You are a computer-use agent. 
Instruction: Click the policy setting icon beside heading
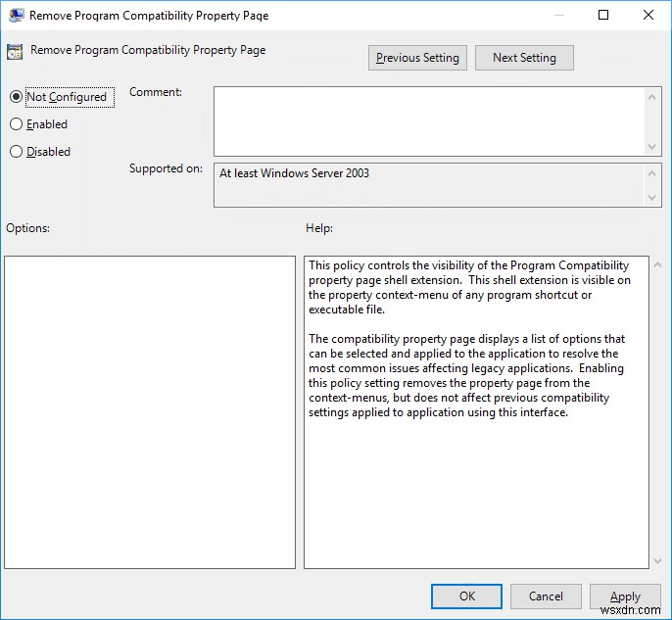click(x=15, y=51)
